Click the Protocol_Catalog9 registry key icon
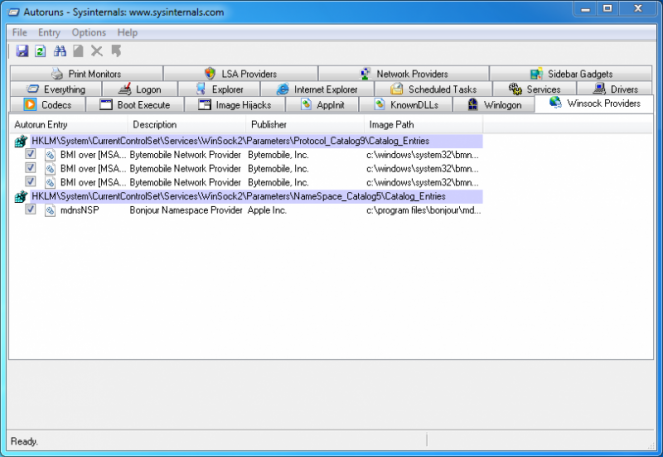Screen dimensions: 663x457 21,142
